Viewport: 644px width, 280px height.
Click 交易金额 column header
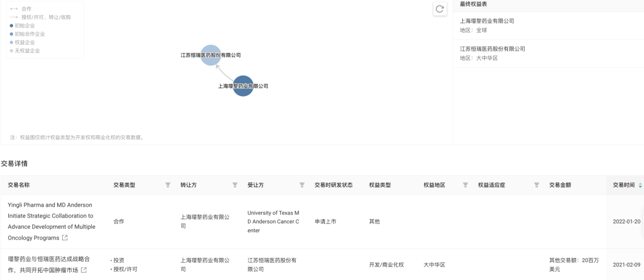tap(560, 185)
